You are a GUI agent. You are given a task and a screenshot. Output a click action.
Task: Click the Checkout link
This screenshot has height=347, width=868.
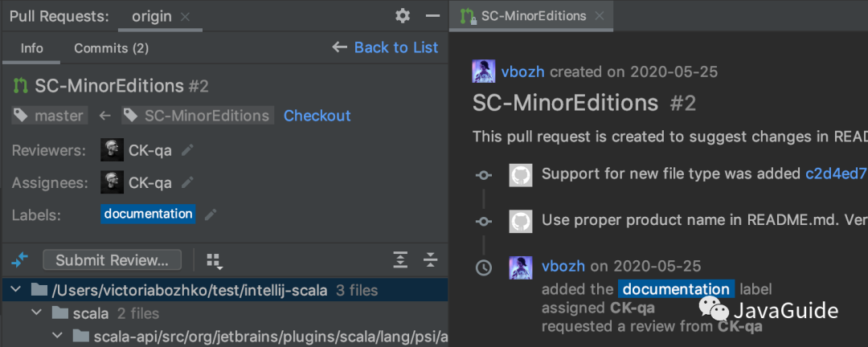pyautogui.click(x=317, y=116)
